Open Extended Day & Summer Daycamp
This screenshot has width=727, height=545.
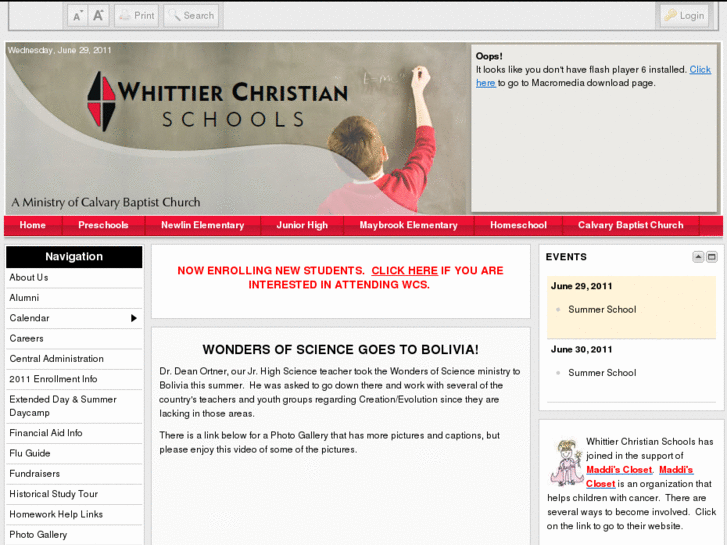point(74,406)
